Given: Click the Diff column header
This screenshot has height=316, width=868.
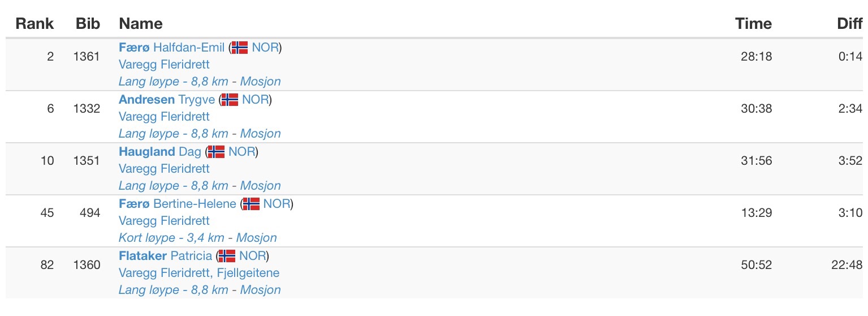Looking at the screenshot, I should tap(849, 24).
